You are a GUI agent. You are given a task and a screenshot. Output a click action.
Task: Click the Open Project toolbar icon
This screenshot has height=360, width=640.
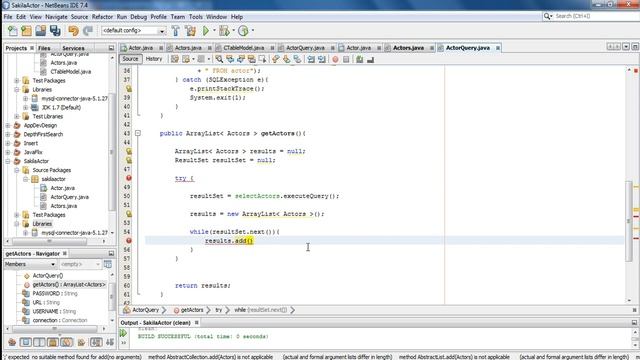(40, 31)
